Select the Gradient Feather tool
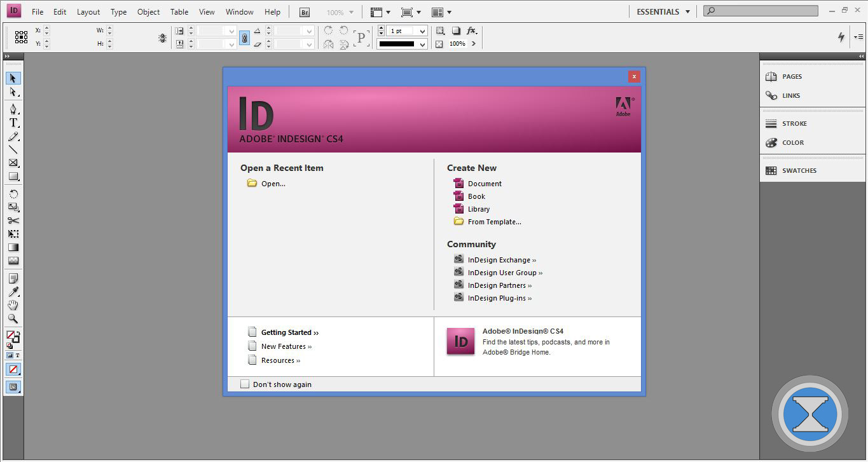Screen dimensions: 868x462 coord(13,261)
